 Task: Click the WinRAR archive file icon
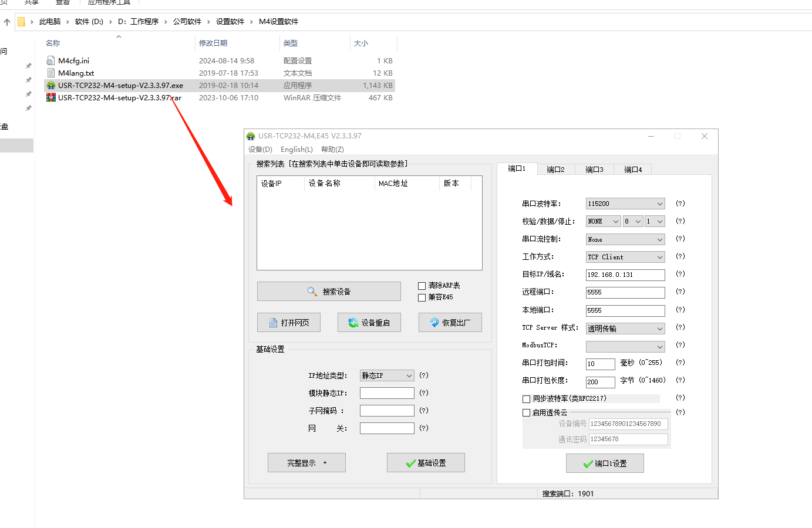[51, 98]
